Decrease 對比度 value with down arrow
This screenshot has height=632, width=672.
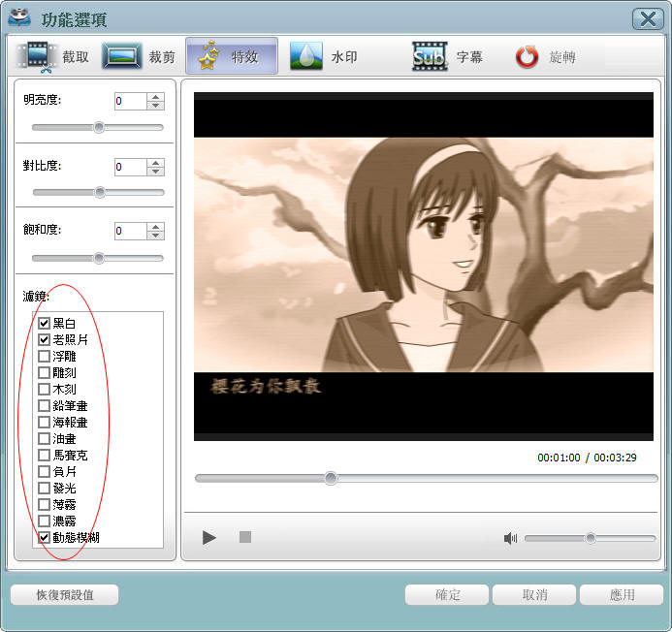click(x=156, y=172)
